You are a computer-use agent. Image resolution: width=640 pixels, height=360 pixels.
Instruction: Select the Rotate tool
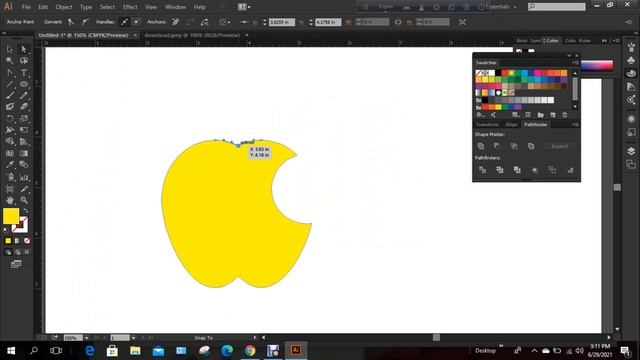tap(9, 119)
